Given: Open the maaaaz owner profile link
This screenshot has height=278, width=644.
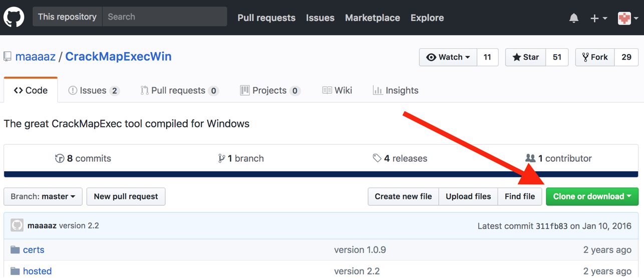Looking at the screenshot, I should point(36,57).
